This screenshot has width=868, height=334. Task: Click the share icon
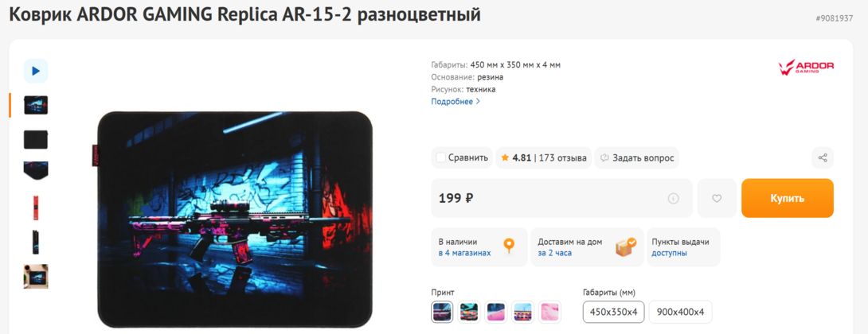[823, 157]
